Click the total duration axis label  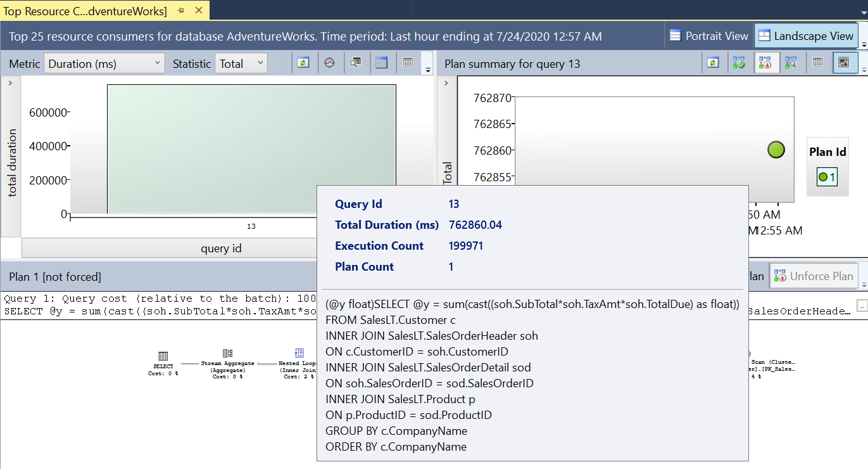(x=13, y=163)
